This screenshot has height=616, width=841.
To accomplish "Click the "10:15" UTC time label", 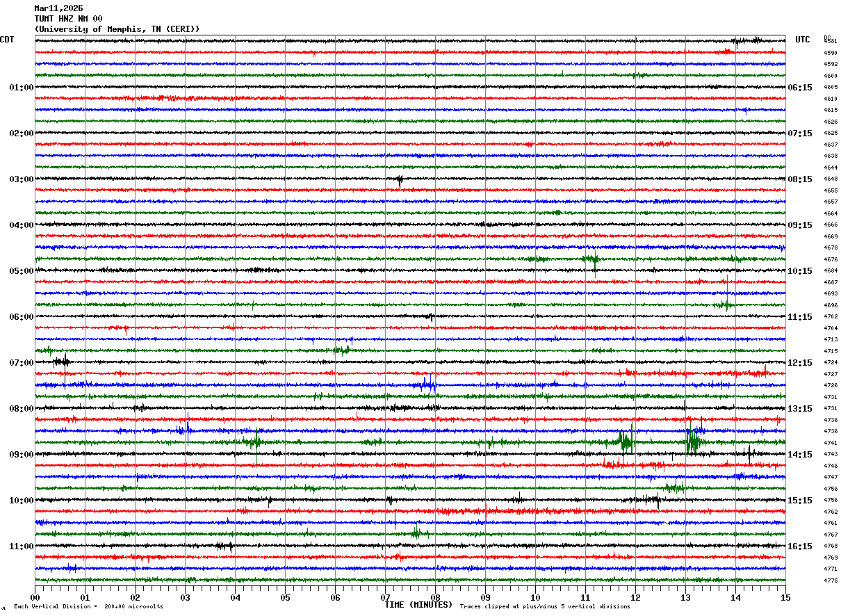I will (800, 271).
